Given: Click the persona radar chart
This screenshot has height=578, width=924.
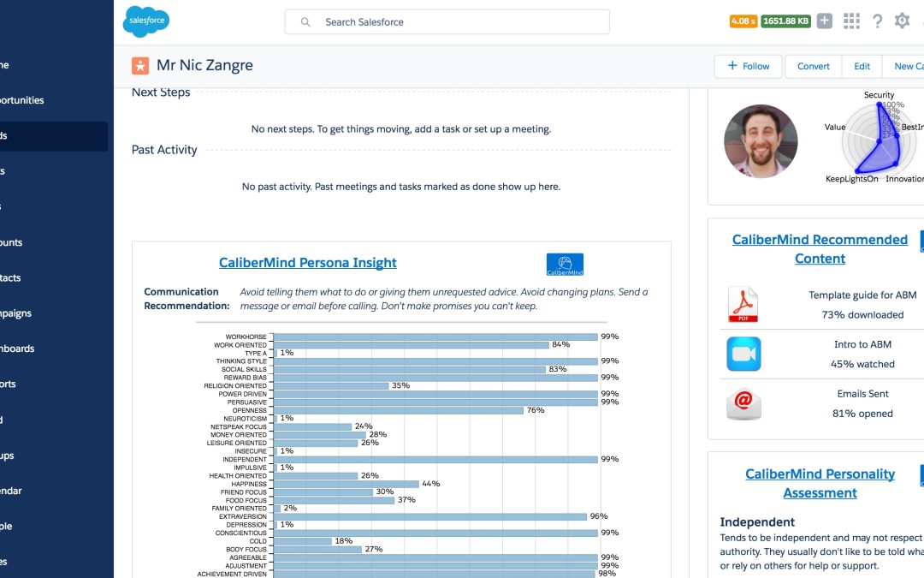Looking at the screenshot, I should pyautogui.click(x=878, y=140).
